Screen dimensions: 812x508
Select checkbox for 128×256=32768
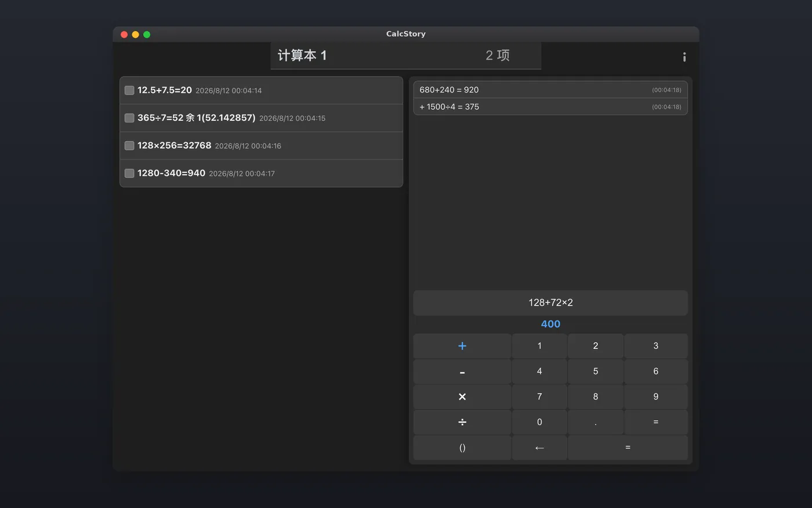click(129, 146)
